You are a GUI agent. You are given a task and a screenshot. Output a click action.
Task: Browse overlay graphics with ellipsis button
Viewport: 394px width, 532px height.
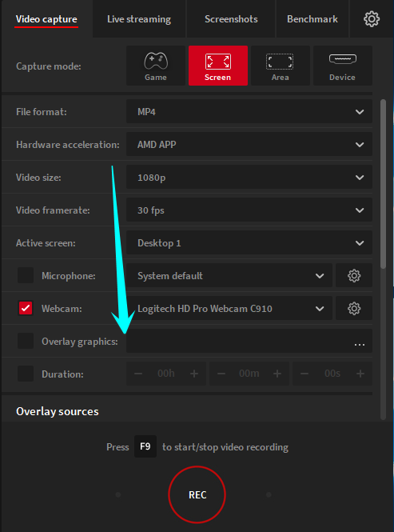click(360, 344)
